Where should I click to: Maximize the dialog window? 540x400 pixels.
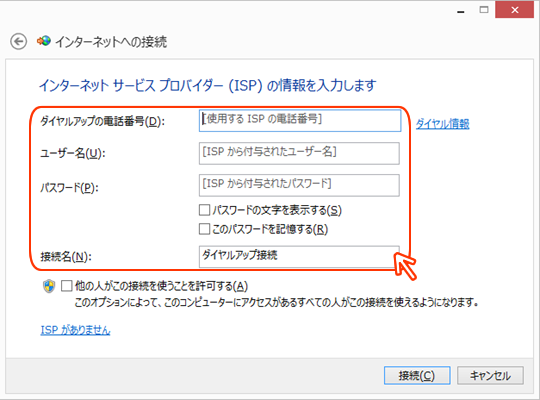(484, 10)
